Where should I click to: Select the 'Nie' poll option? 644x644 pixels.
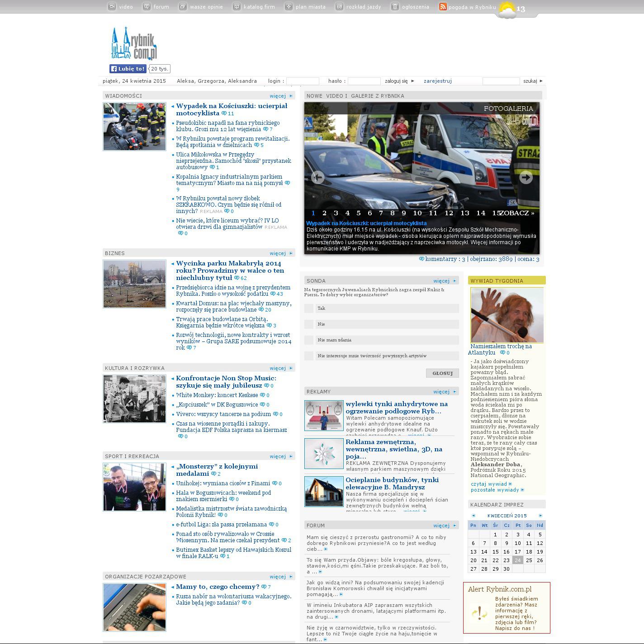click(309, 324)
